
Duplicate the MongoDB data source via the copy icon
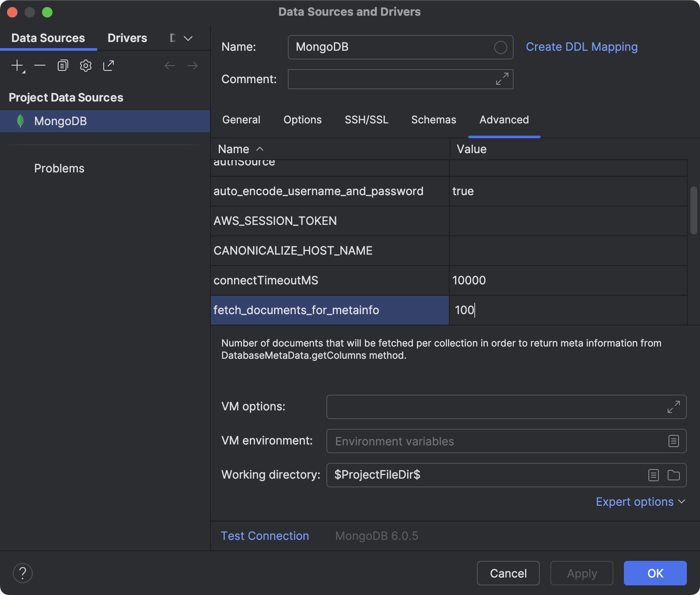coord(63,65)
